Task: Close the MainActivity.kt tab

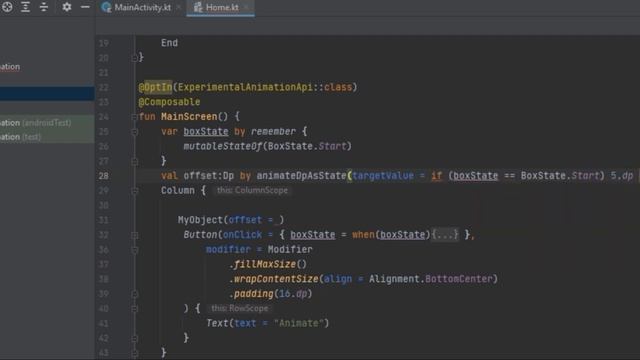Action: pos(178,7)
